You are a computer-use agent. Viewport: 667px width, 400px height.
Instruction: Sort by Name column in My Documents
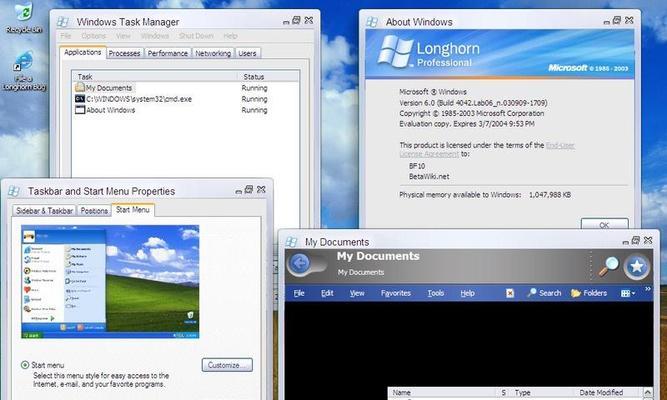444,392
